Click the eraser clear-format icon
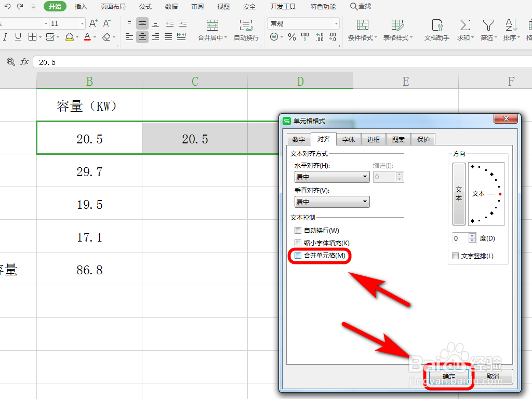This screenshot has height=399, width=532. [107, 37]
